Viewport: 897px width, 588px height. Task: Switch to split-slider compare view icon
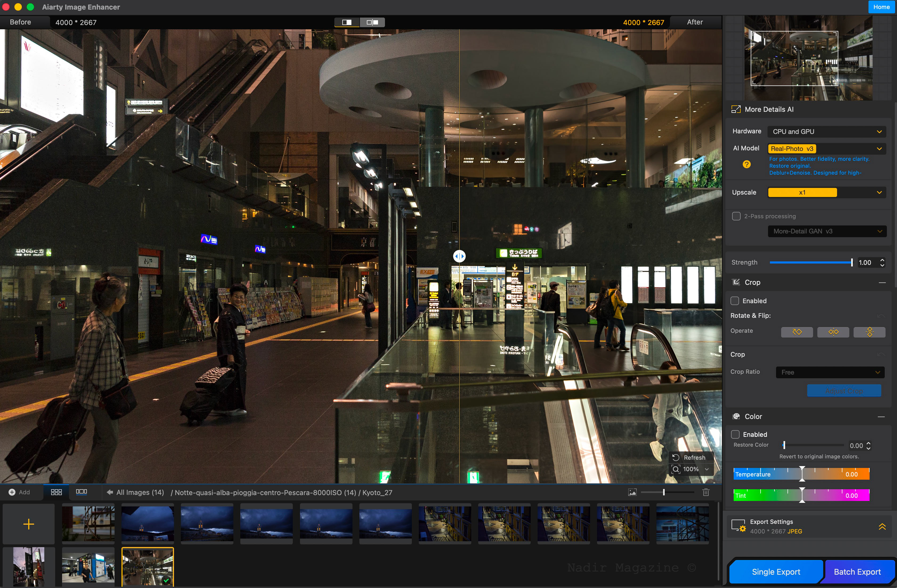click(347, 22)
